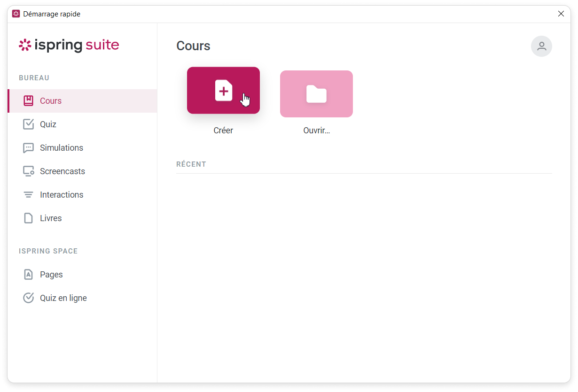Click the Livres page icon
The image size is (578, 392).
tap(28, 218)
